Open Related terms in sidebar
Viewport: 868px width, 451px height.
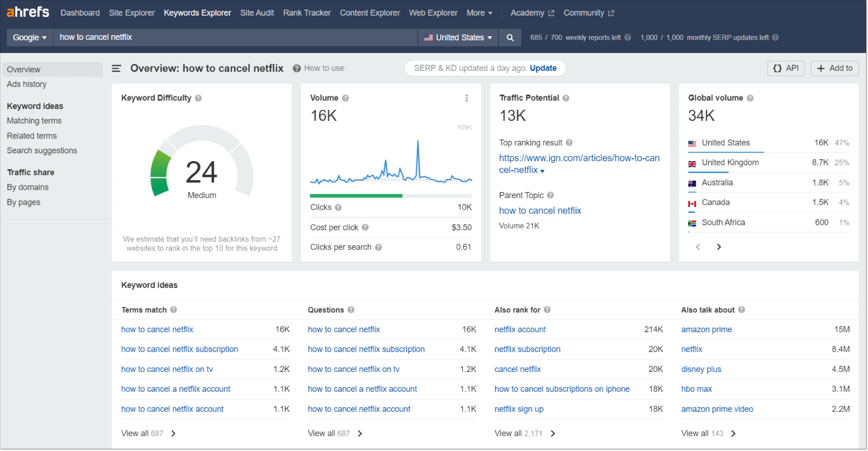(32, 136)
